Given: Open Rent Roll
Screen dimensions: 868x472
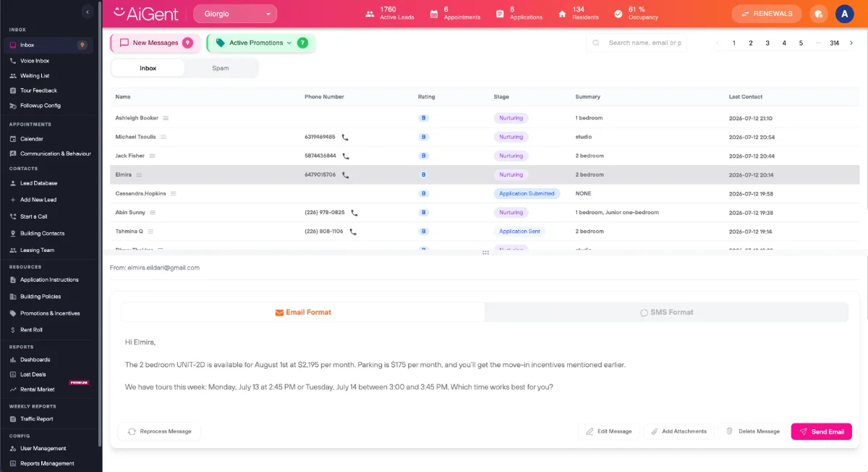Looking at the screenshot, I should click(31, 329).
